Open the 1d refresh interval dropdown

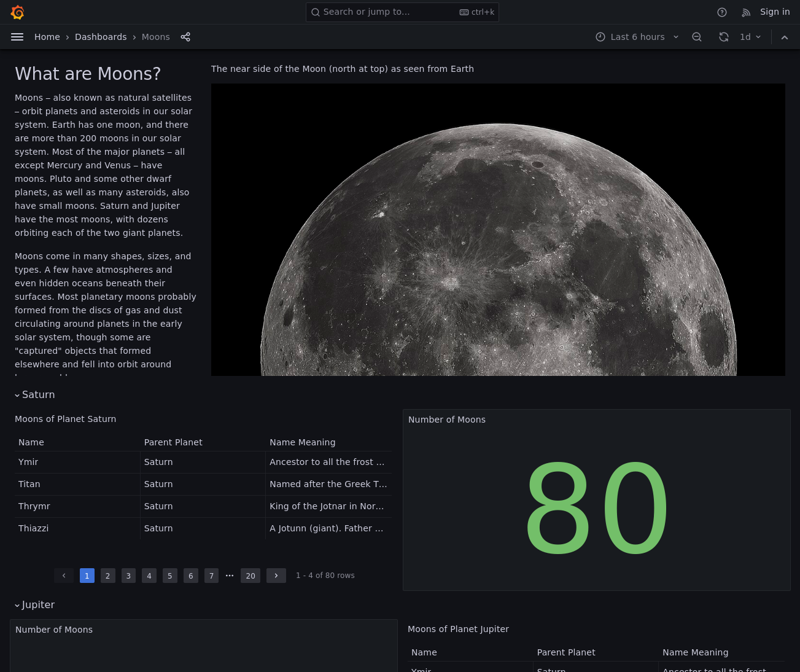tap(750, 37)
